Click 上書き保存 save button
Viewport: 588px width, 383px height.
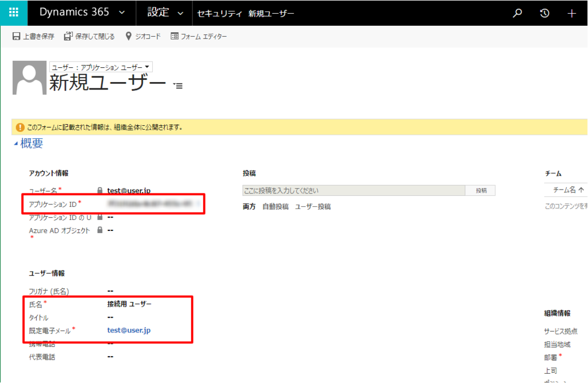pyautogui.click(x=33, y=36)
